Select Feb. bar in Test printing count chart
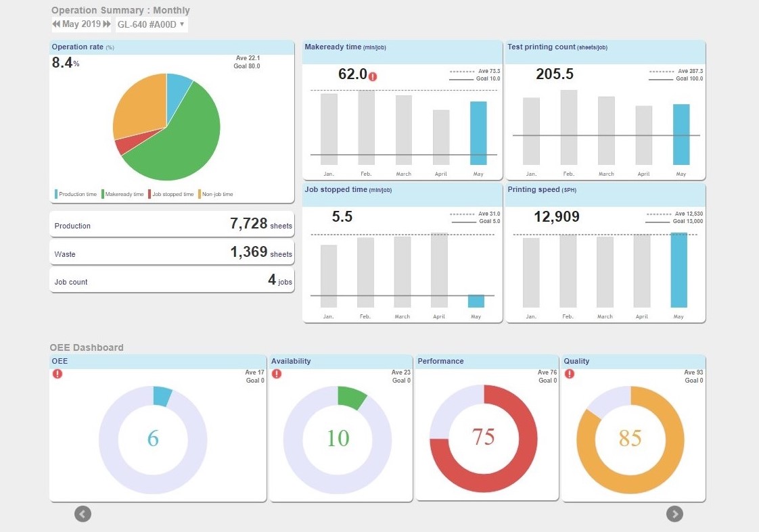Image resolution: width=759 pixels, height=532 pixels. (x=569, y=127)
